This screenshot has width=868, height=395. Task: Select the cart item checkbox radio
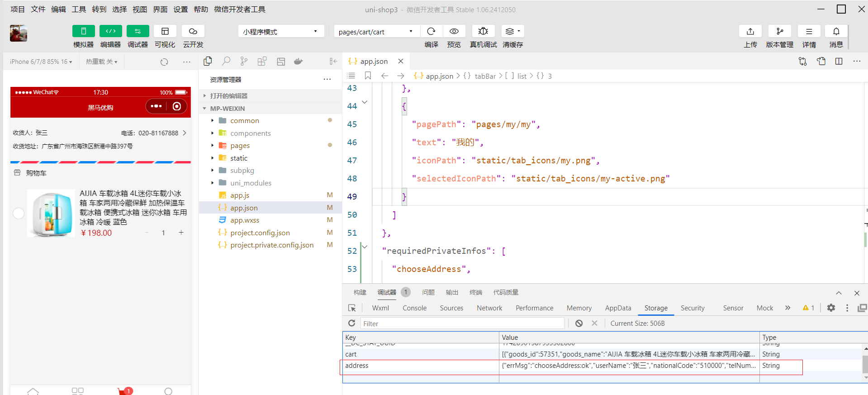click(19, 213)
